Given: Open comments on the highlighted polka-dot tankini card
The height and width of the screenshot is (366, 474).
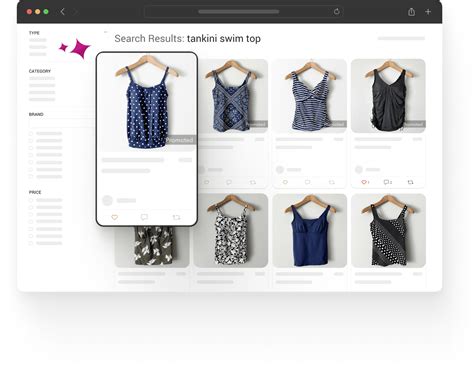Looking at the screenshot, I should [x=144, y=217].
